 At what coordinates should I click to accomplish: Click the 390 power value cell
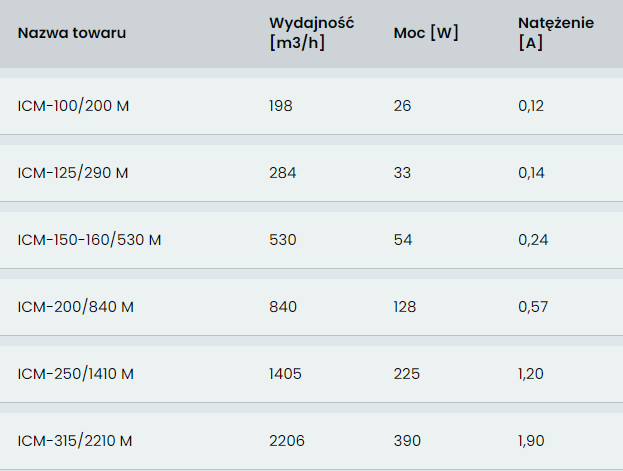pyautogui.click(x=407, y=441)
